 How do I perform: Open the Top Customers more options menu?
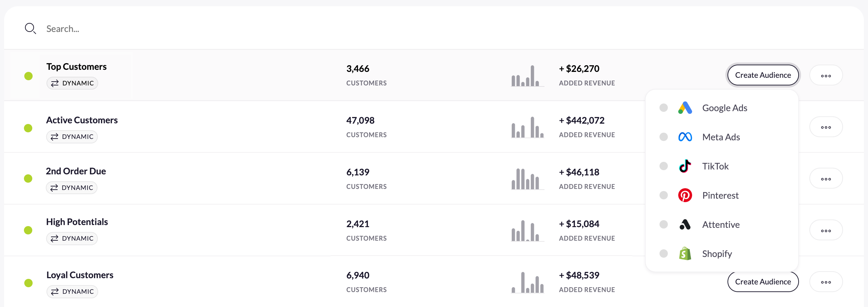pos(826,75)
